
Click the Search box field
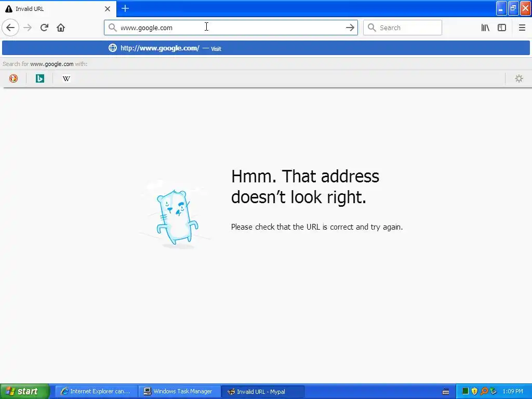[x=403, y=28]
